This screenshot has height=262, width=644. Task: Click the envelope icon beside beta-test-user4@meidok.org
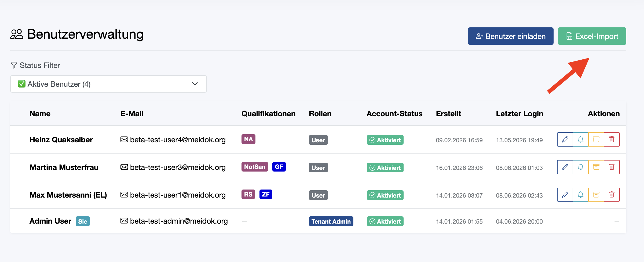click(124, 139)
